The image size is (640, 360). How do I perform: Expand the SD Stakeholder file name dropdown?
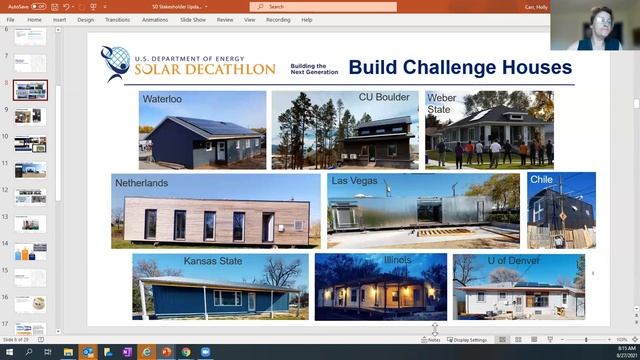[x=206, y=7]
